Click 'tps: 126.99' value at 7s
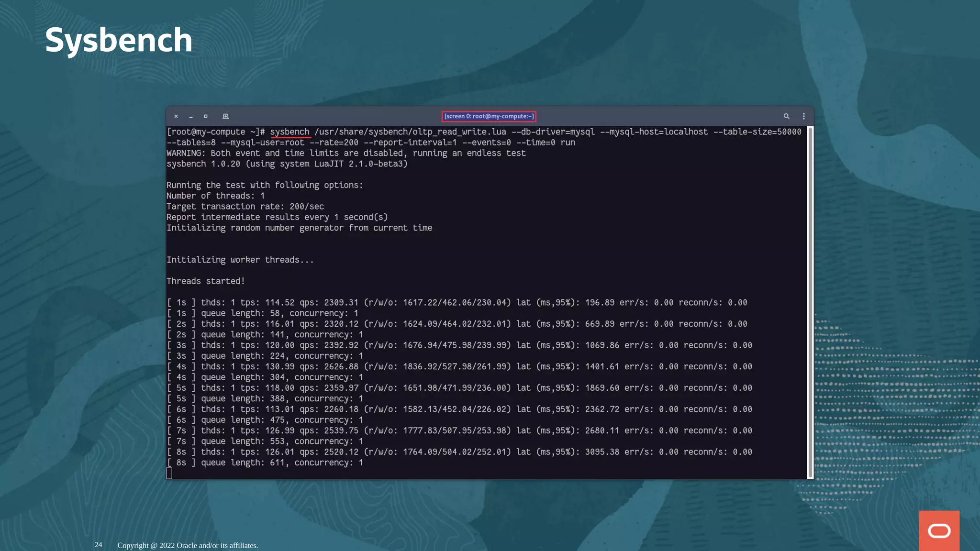The height and width of the screenshot is (551, 980). 267,430
